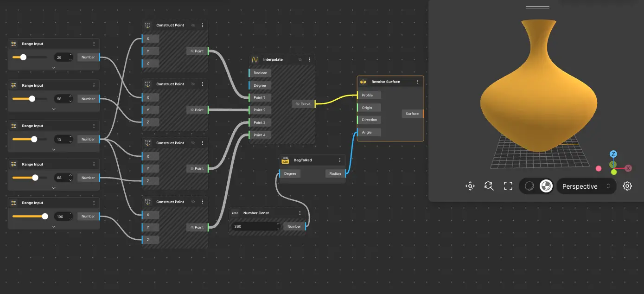Click the X axis handle on orientation gizmo
Viewport: 644px width, 294px height.
pyautogui.click(x=628, y=168)
